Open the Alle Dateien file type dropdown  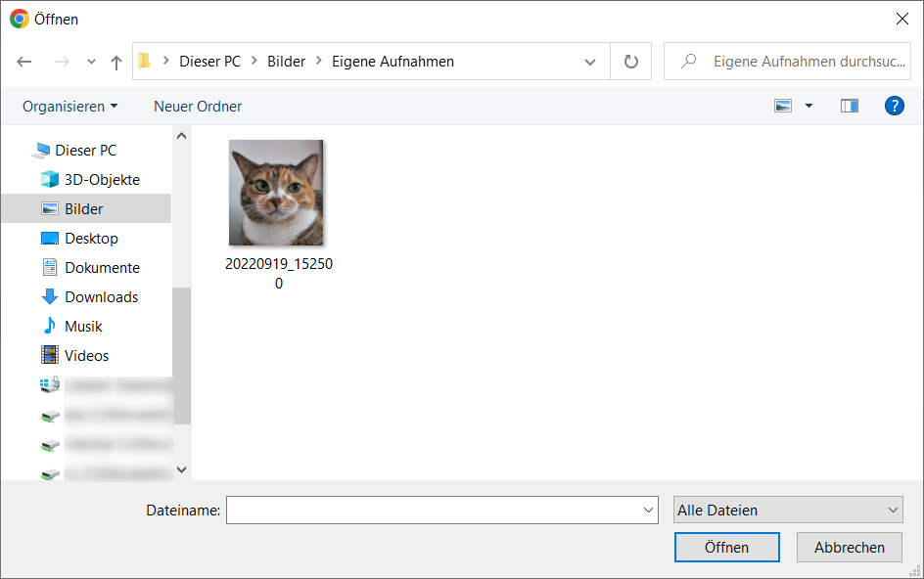click(x=788, y=510)
